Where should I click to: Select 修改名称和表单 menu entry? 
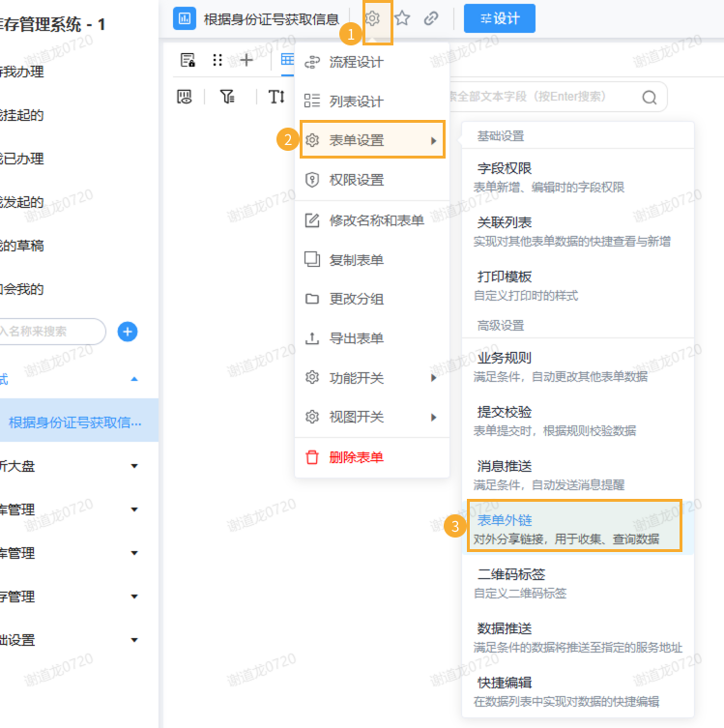click(x=372, y=220)
